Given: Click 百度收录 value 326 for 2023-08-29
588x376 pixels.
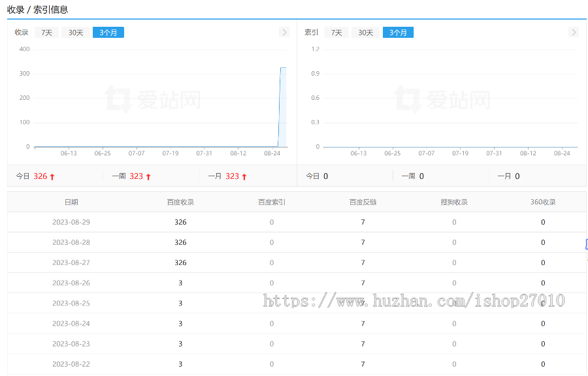Looking at the screenshot, I should (x=180, y=222).
